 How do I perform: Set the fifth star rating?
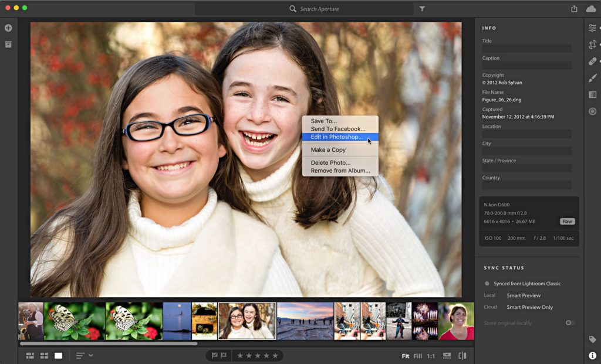tap(275, 356)
